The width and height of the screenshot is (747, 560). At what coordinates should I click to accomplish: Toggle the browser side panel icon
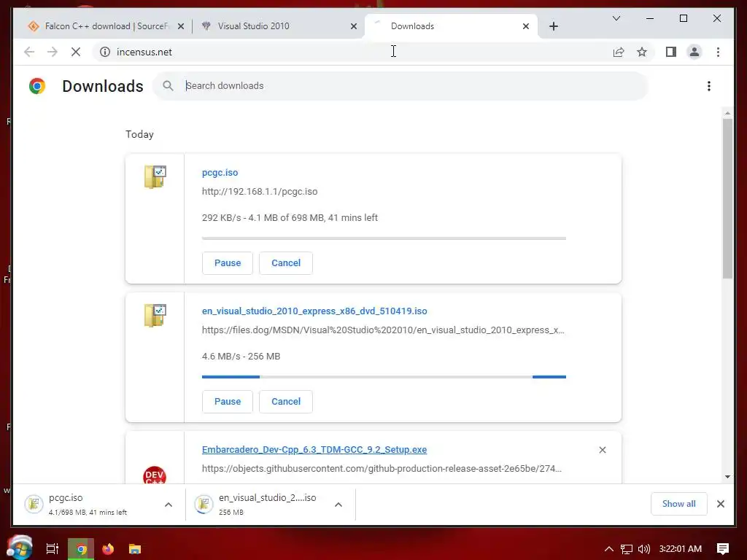tap(671, 52)
